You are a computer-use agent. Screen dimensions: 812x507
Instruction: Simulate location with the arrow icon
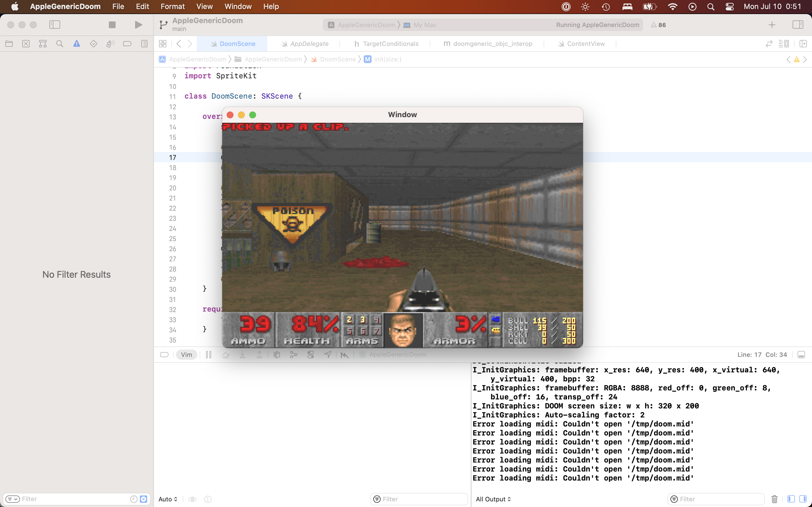[x=328, y=354]
